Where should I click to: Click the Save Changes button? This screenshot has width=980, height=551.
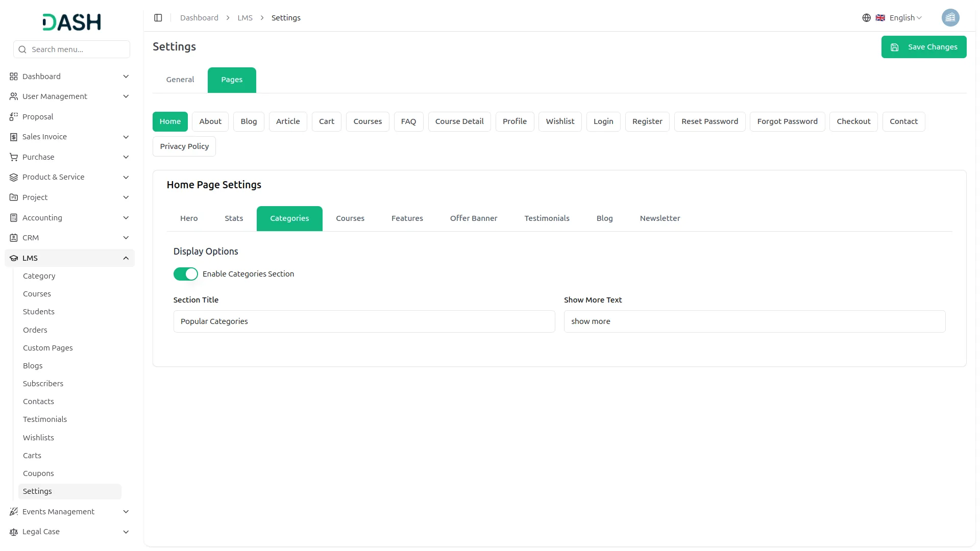923,47
